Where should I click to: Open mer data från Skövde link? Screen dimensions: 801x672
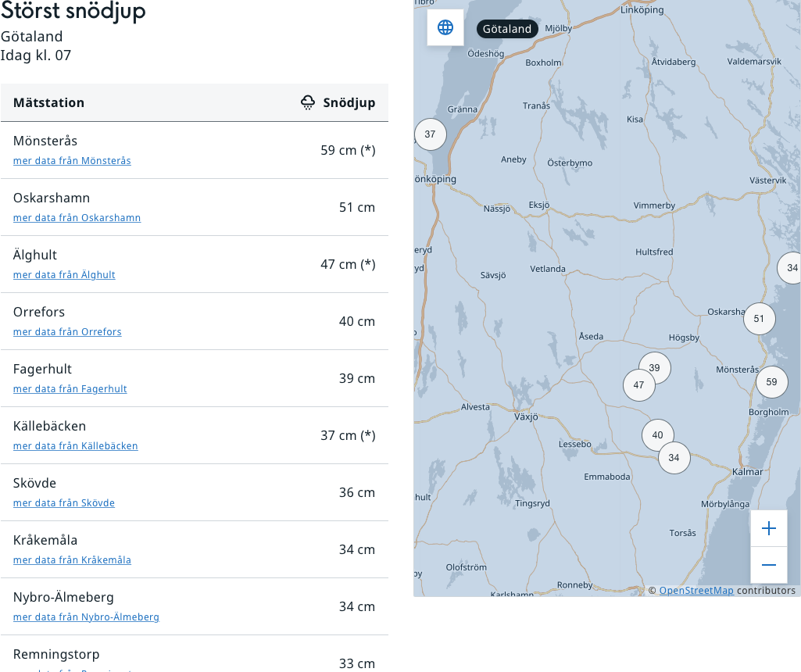tap(63, 503)
